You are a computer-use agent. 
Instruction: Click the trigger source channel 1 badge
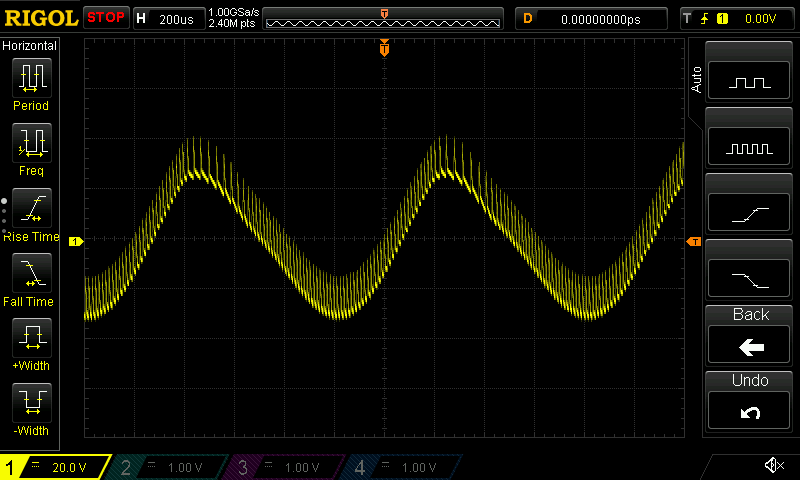click(722, 19)
